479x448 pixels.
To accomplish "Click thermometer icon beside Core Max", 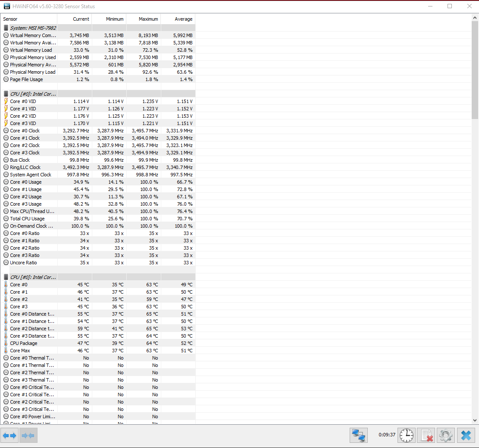I will (6, 350).
